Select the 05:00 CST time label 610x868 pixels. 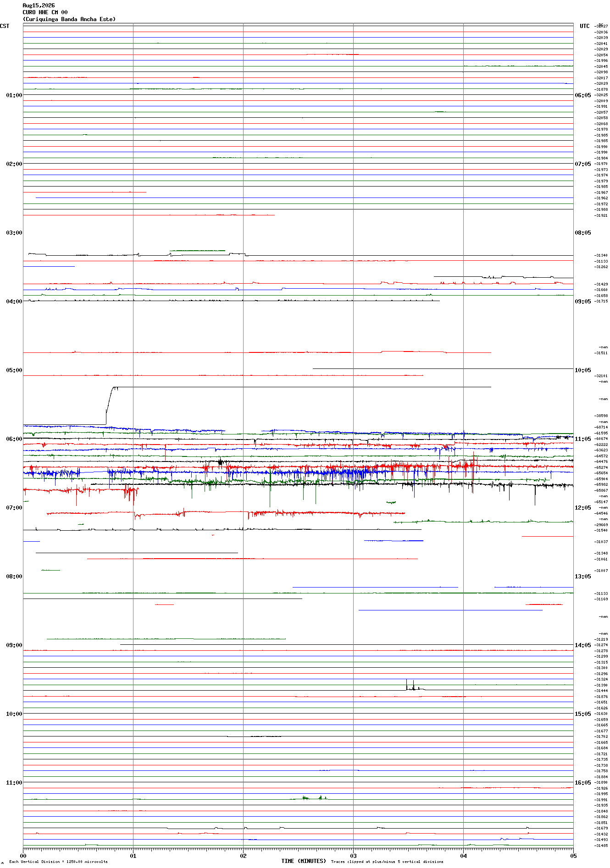pyautogui.click(x=14, y=370)
